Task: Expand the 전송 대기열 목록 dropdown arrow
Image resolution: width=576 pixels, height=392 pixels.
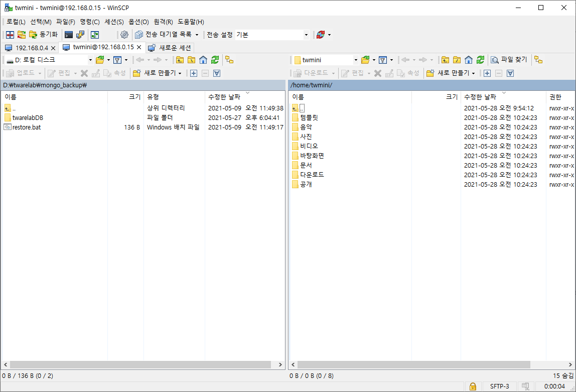Action: click(197, 35)
